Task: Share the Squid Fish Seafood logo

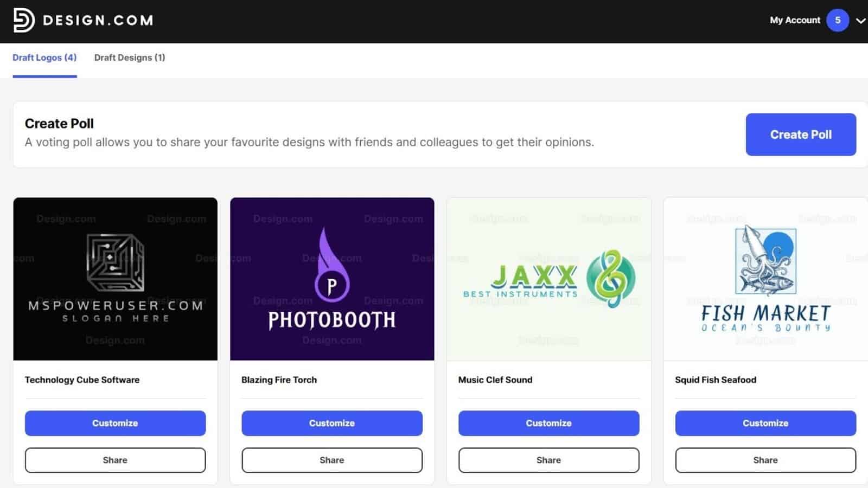Action: [x=765, y=460]
